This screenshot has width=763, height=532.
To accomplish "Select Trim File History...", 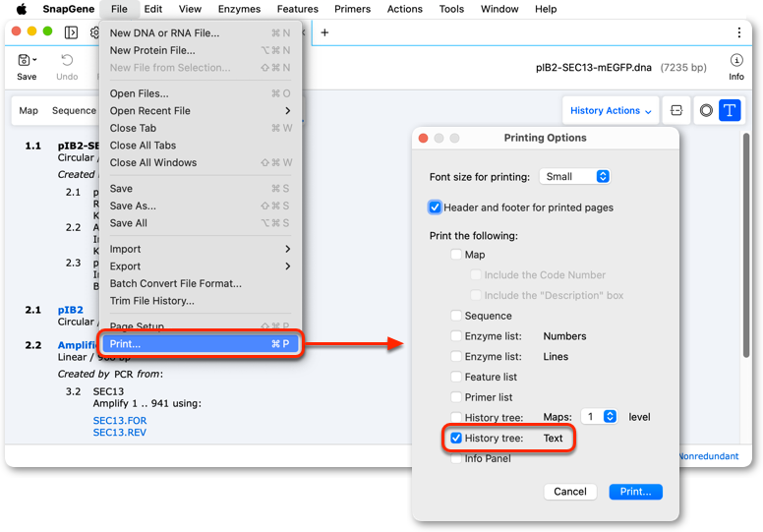I will pos(200,301).
